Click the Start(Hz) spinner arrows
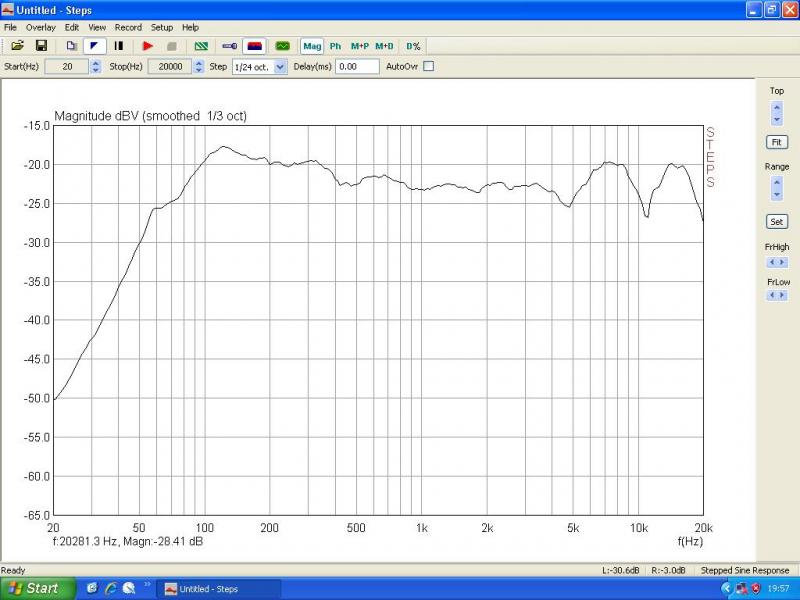Image resolution: width=800 pixels, height=600 pixels. pyautogui.click(x=96, y=66)
